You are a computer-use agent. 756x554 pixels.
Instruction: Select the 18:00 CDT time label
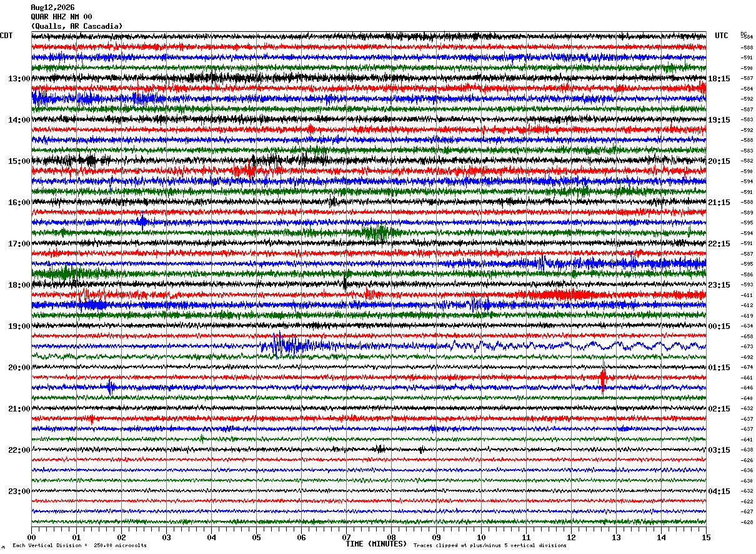tap(19, 285)
